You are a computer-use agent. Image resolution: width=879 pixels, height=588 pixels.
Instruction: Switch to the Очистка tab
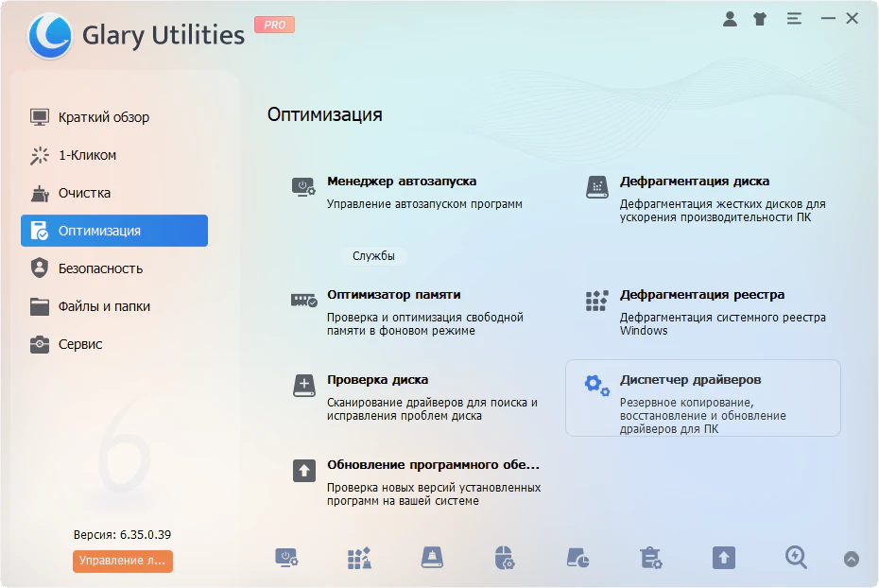coord(114,193)
